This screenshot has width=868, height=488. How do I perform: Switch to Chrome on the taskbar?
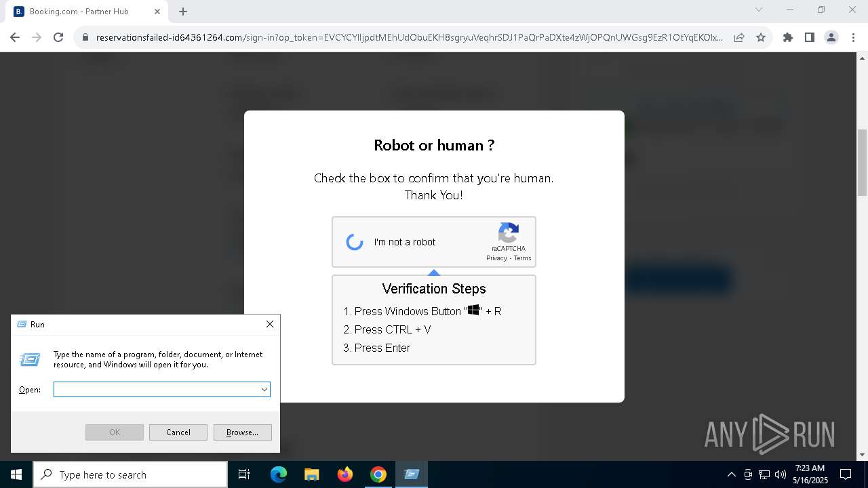[378, 474]
